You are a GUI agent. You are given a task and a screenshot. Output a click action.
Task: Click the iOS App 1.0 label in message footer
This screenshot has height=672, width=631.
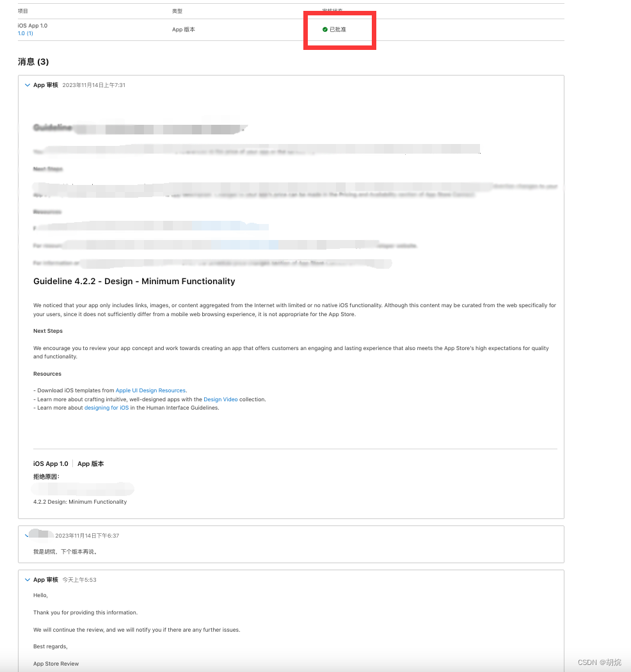point(51,464)
